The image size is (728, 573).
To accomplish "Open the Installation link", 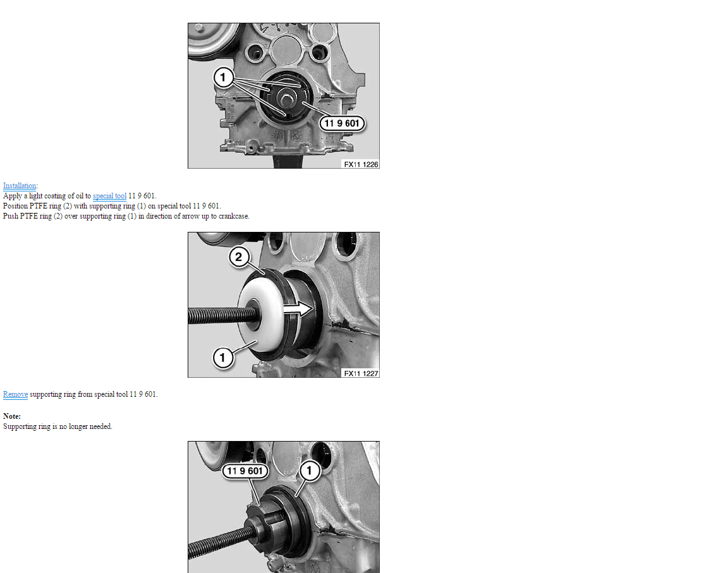I will (20, 186).
